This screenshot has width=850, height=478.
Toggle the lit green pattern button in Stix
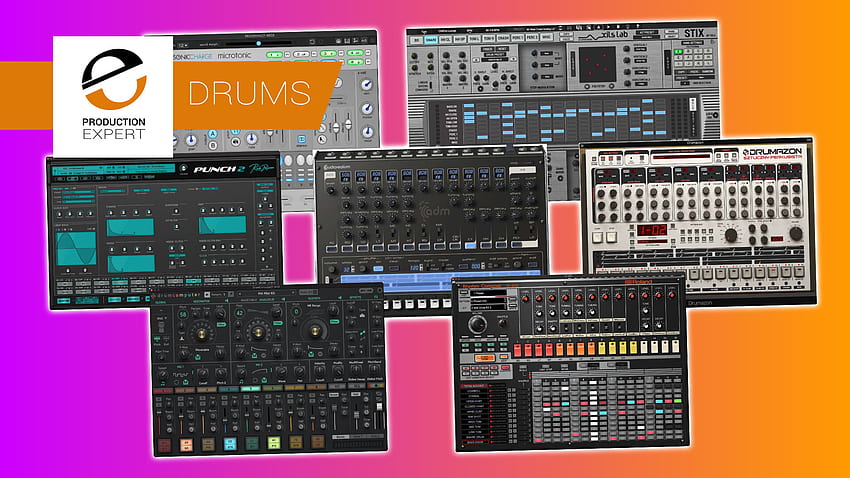[678, 51]
